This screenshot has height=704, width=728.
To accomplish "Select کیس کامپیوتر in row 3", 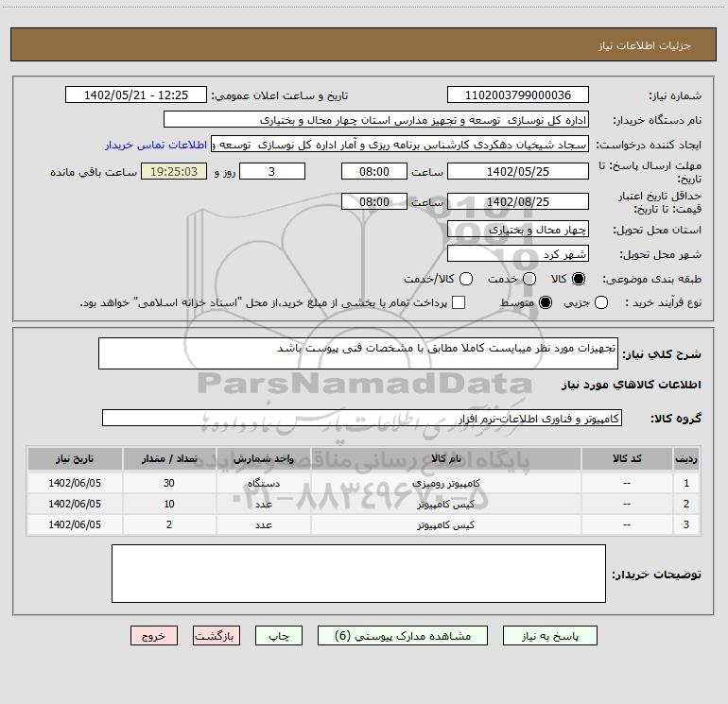I will [x=445, y=524].
